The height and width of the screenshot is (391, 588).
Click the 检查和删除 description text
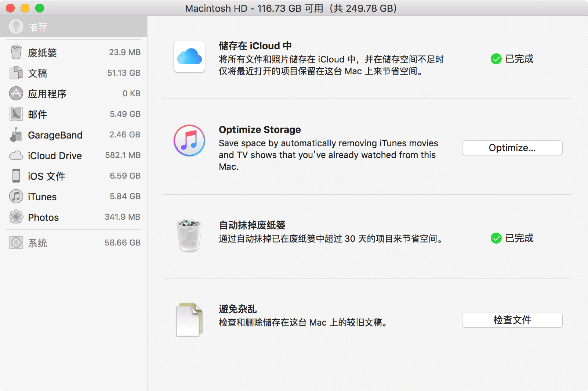coord(304,322)
